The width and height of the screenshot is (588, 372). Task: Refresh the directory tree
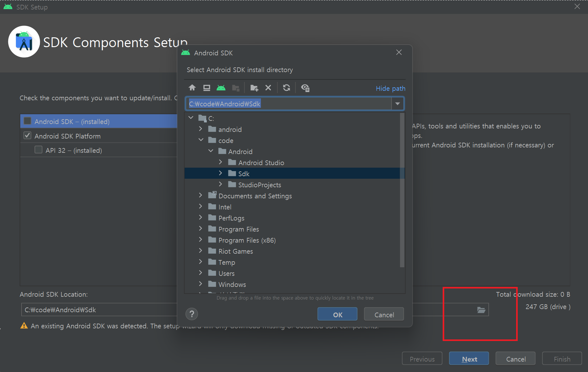(x=287, y=88)
